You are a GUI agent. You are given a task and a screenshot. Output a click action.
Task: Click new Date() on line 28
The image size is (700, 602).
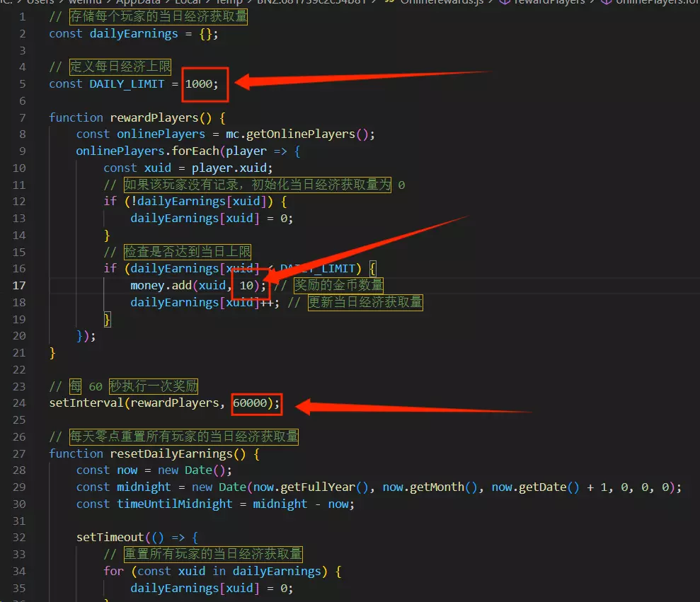point(192,470)
